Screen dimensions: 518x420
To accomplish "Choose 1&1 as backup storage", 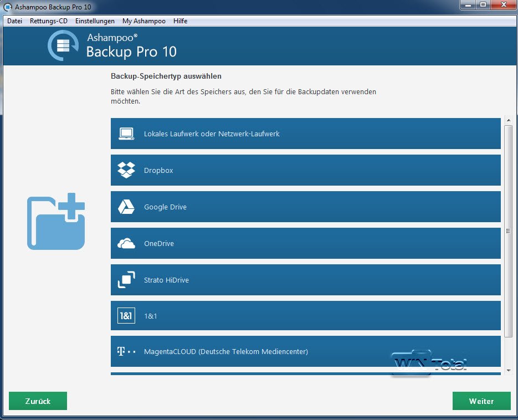I will (x=306, y=316).
